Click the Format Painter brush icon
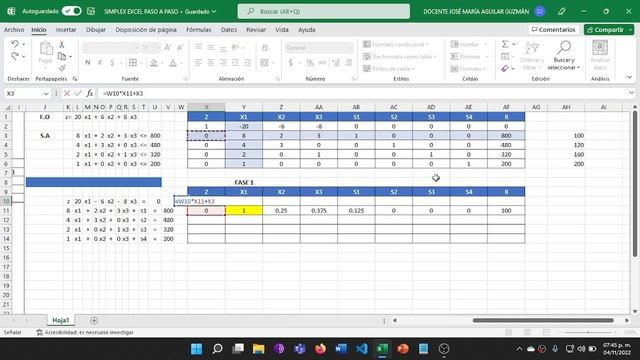This screenshot has height=360, width=640. [62, 67]
